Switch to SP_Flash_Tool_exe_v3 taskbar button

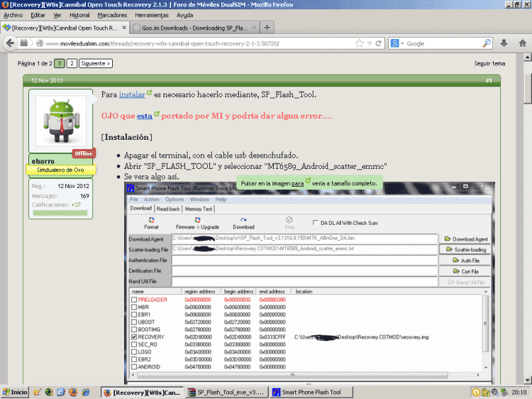(226, 392)
